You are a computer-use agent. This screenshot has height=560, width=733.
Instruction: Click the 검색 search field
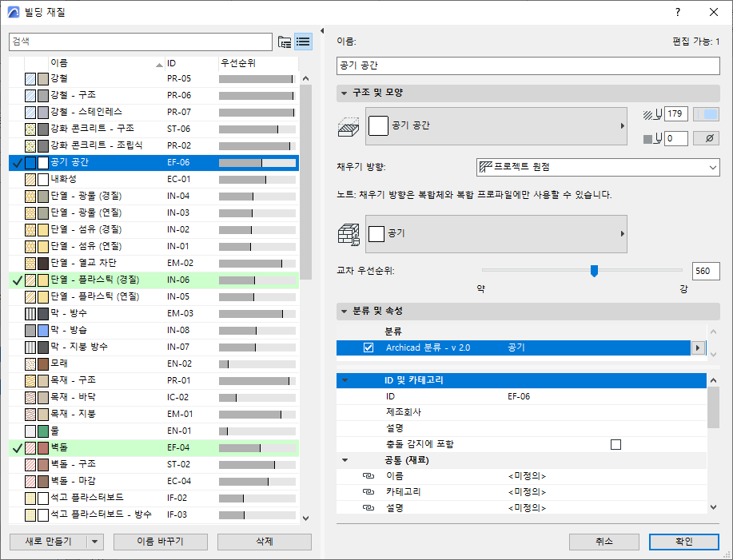[140, 42]
